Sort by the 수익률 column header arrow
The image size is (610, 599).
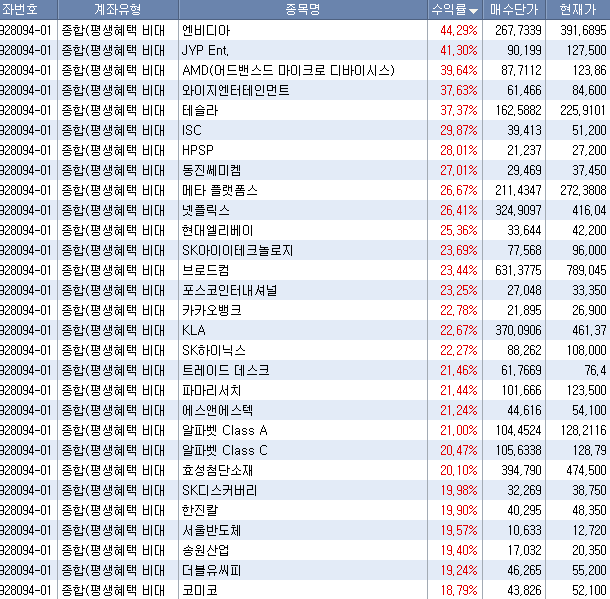click(473, 11)
